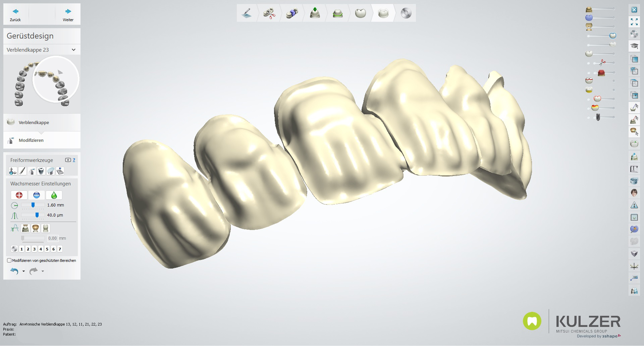This screenshot has height=346, width=644.
Task: Expand the undo history dropdown arrow
Action: (x=23, y=271)
